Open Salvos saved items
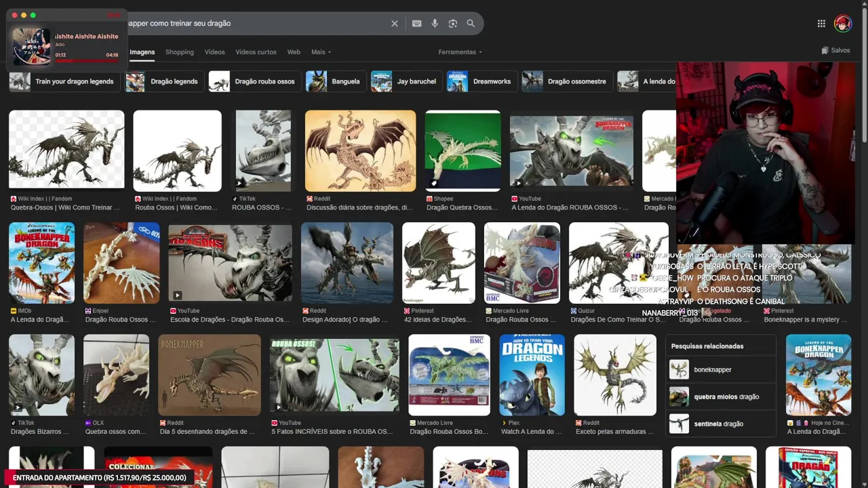This screenshot has width=868, height=488. (835, 50)
